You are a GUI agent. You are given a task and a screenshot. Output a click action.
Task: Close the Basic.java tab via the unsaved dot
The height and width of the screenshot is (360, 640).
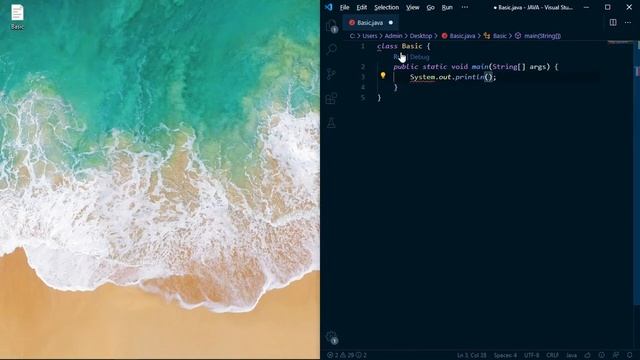click(x=391, y=22)
